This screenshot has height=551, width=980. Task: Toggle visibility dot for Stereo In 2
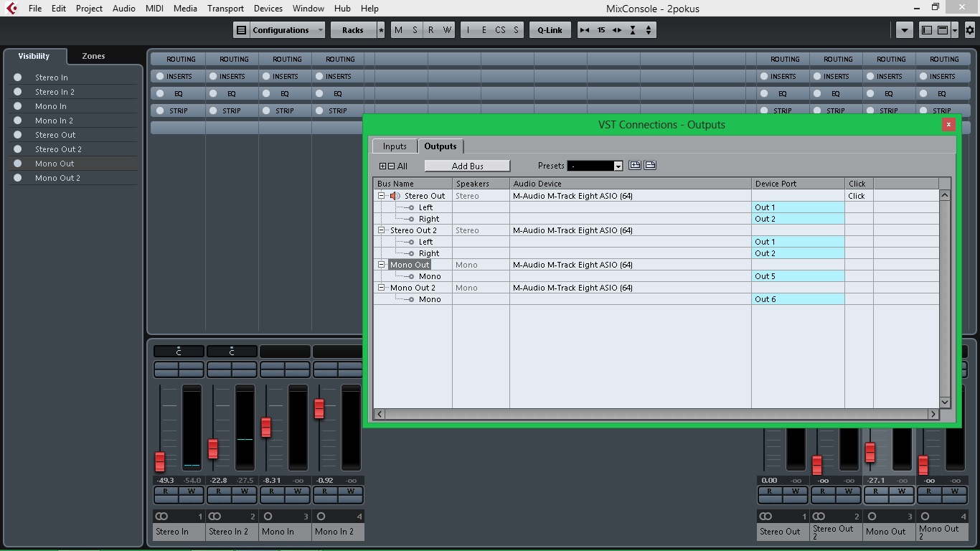click(x=18, y=92)
